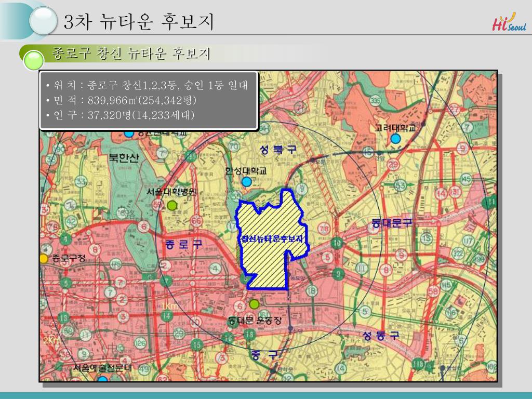The image size is (532, 399).
Task: Click the subtitle 종로구 창신 뉴타운 후보지
Action: tap(131, 54)
